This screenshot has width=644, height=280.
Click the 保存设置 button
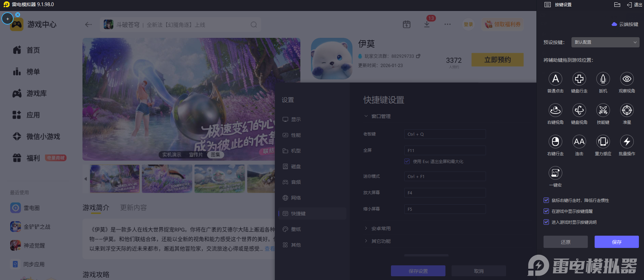418,271
